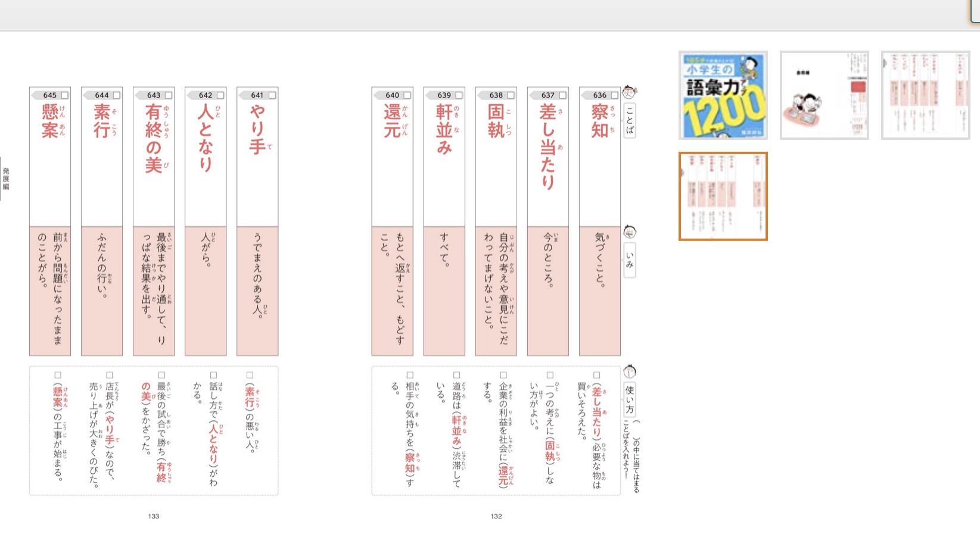Click the red word 察知
This screenshot has width=980, height=553.
click(599, 121)
